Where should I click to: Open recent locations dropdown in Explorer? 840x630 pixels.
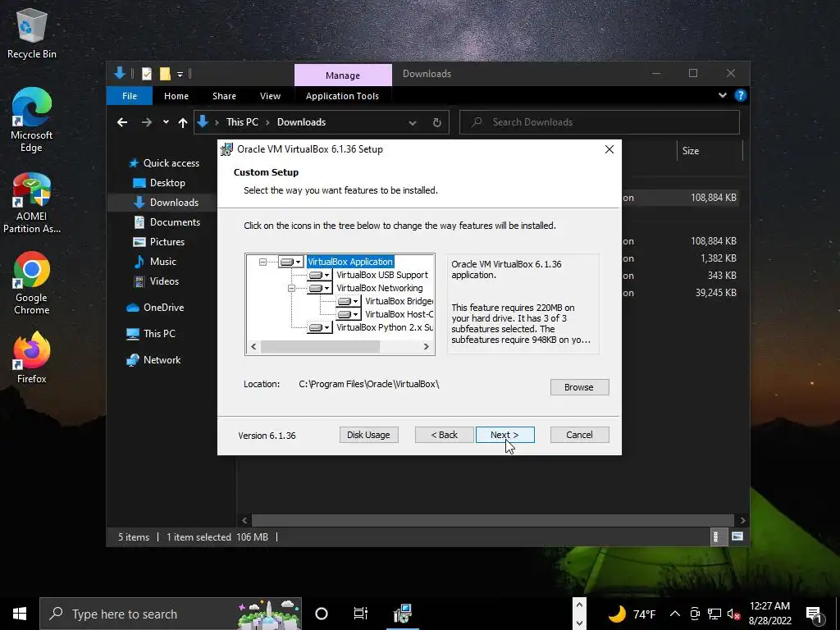coord(166,122)
